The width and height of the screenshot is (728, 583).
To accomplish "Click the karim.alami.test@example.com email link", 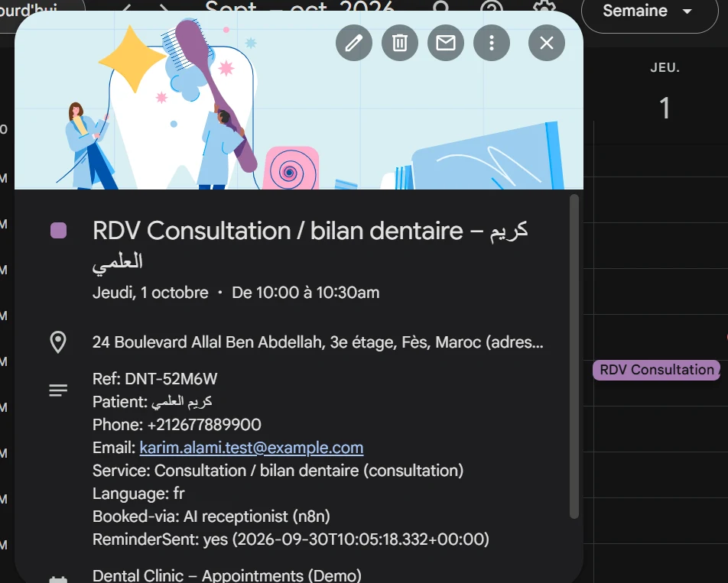I will 251,448.
